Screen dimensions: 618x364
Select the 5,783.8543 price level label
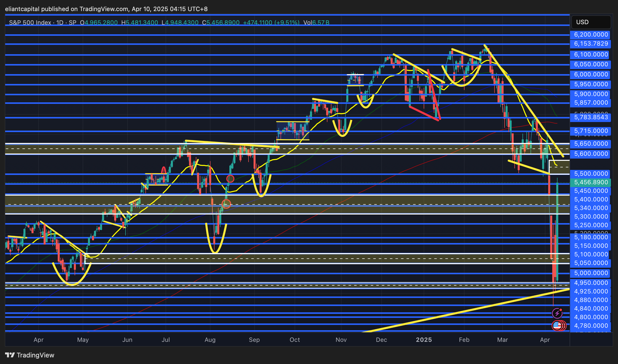pos(591,117)
